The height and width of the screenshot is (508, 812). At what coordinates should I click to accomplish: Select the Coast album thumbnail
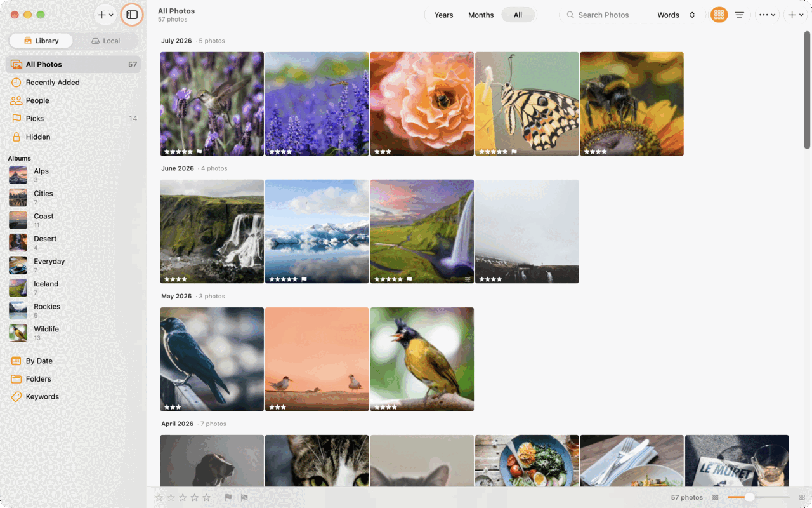click(18, 220)
